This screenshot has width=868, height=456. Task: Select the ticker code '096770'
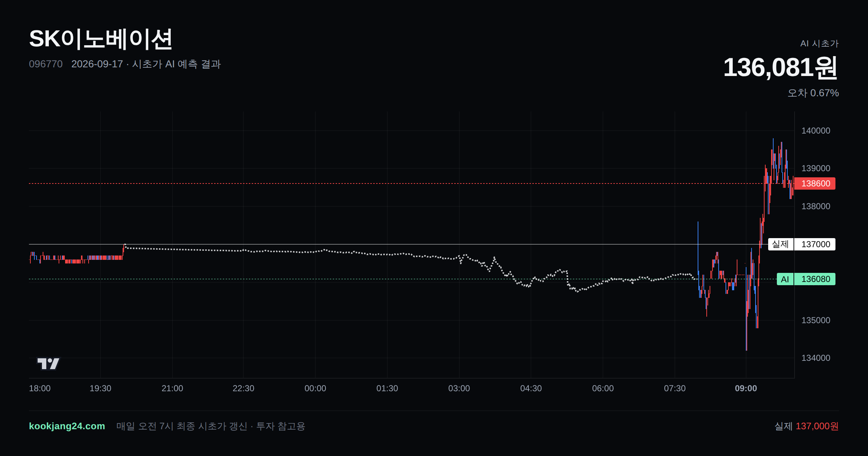(46, 64)
